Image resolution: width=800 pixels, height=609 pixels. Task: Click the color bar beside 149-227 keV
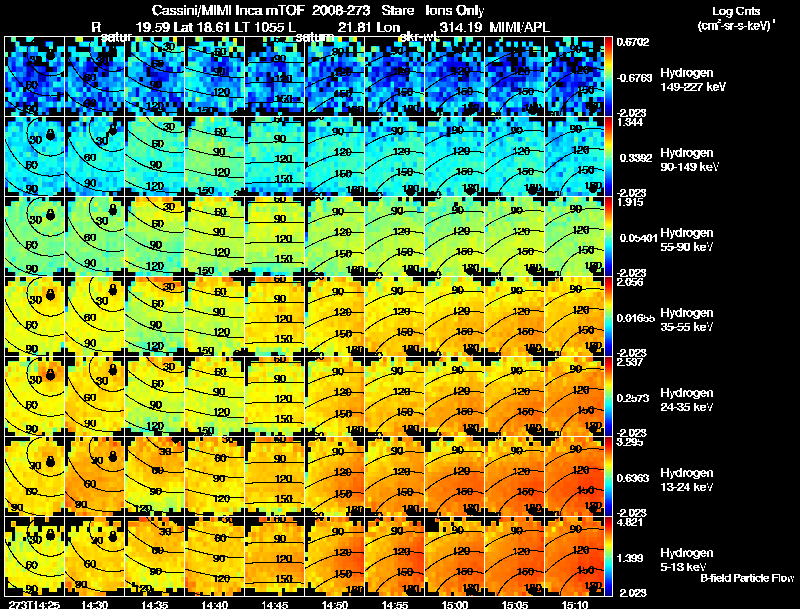(608, 77)
